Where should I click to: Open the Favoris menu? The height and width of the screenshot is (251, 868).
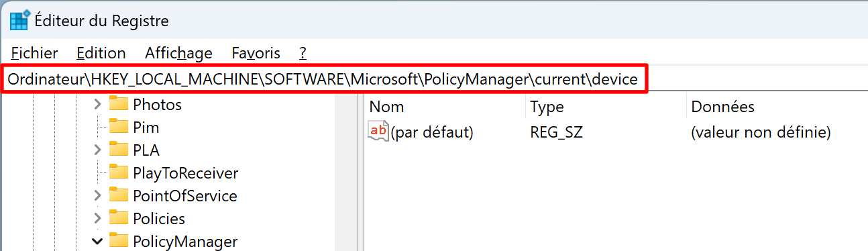click(256, 53)
